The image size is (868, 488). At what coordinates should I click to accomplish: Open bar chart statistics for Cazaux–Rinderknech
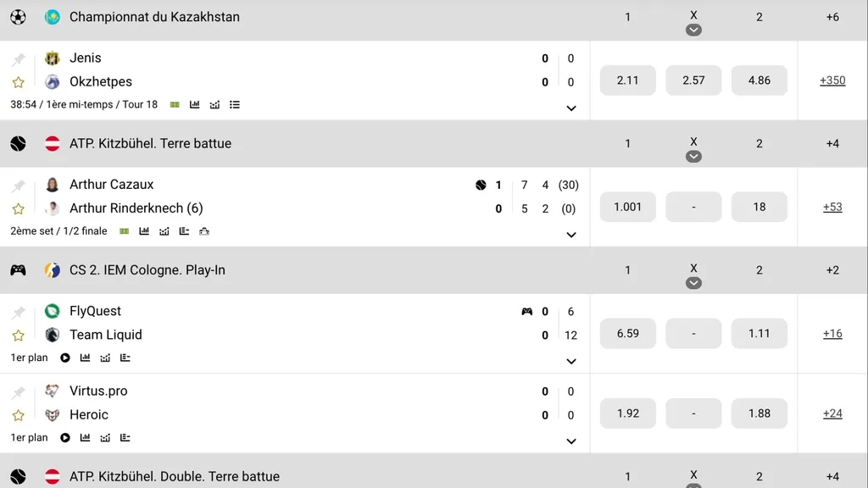(144, 230)
